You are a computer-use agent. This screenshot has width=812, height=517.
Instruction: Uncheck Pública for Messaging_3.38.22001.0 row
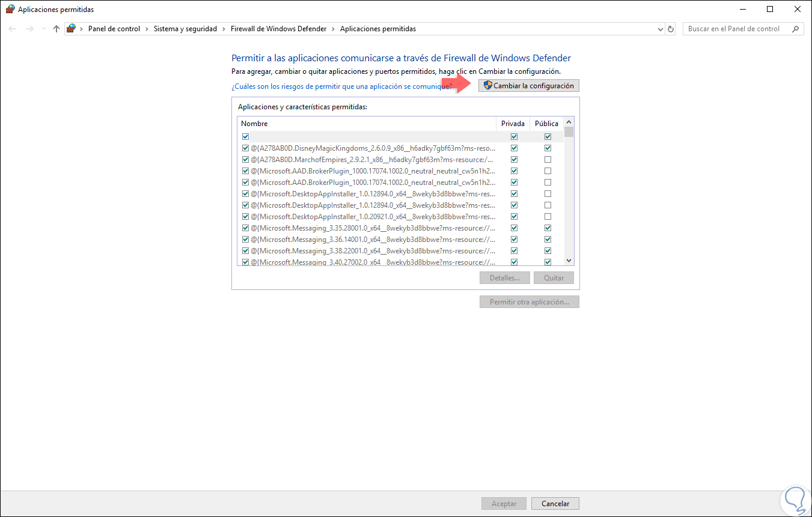[x=548, y=251]
